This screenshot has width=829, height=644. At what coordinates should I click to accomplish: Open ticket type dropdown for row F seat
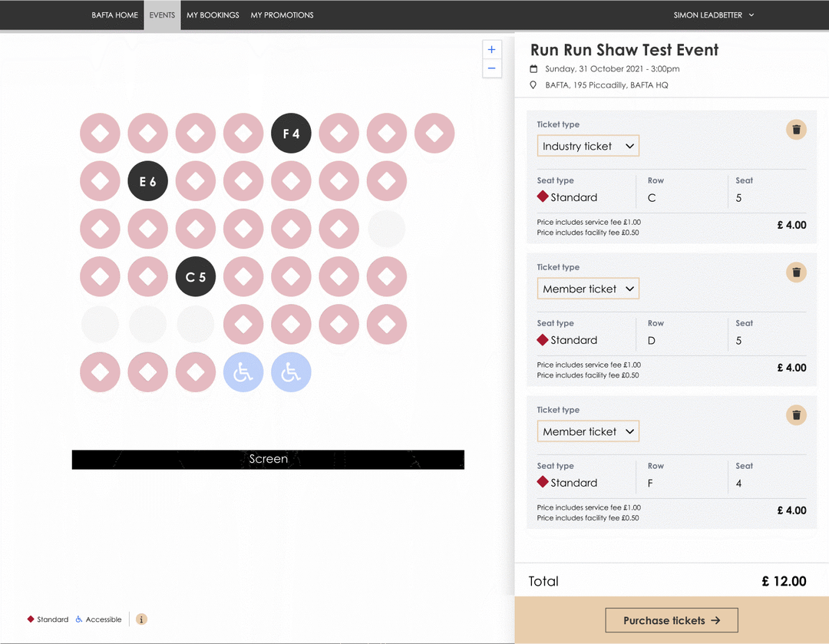(588, 431)
